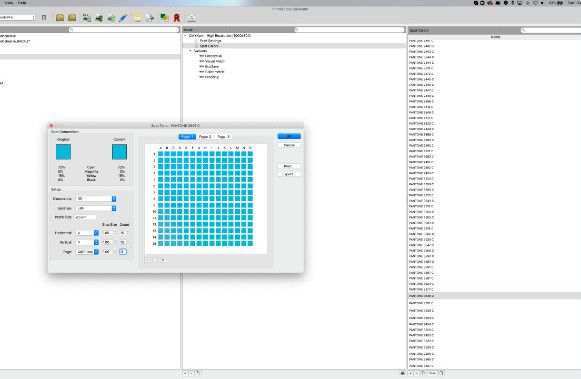The height and width of the screenshot is (379, 581).
Task: Click the first brown folder toolbar icon
Action: (60, 17)
